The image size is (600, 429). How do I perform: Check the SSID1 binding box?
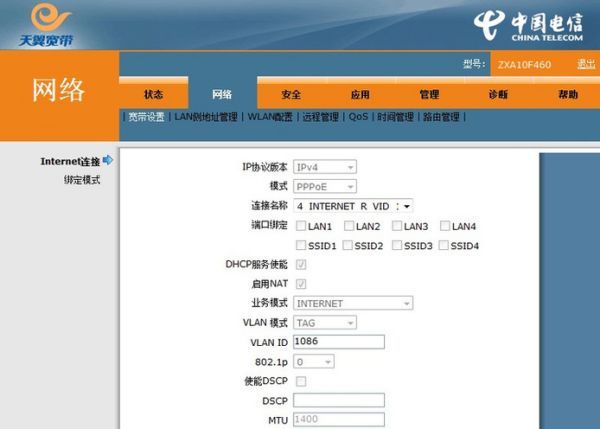pos(301,245)
